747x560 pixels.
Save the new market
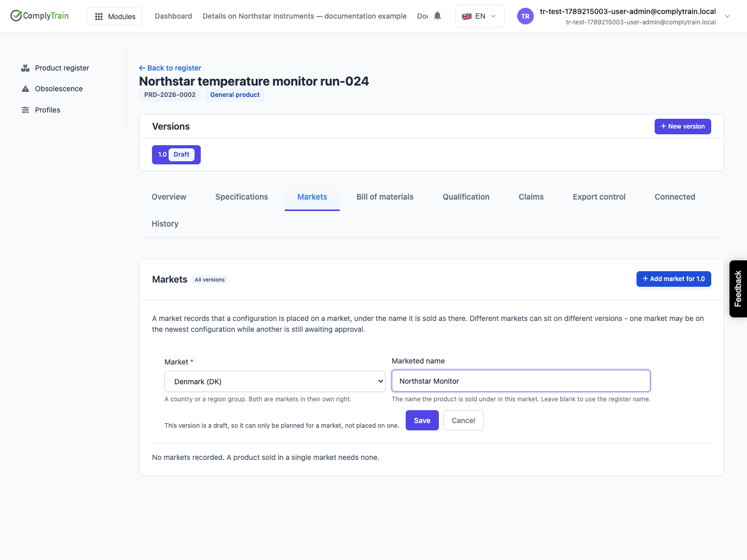pyautogui.click(x=422, y=421)
